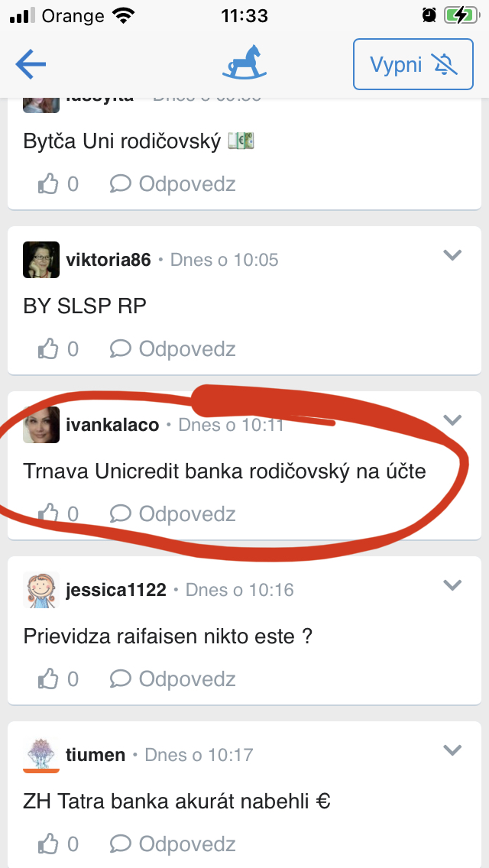Image resolution: width=489 pixels, height=868 pixels.
Task: Reply via Odpovedz under jessica1122's post
Action: click(173, 679)
